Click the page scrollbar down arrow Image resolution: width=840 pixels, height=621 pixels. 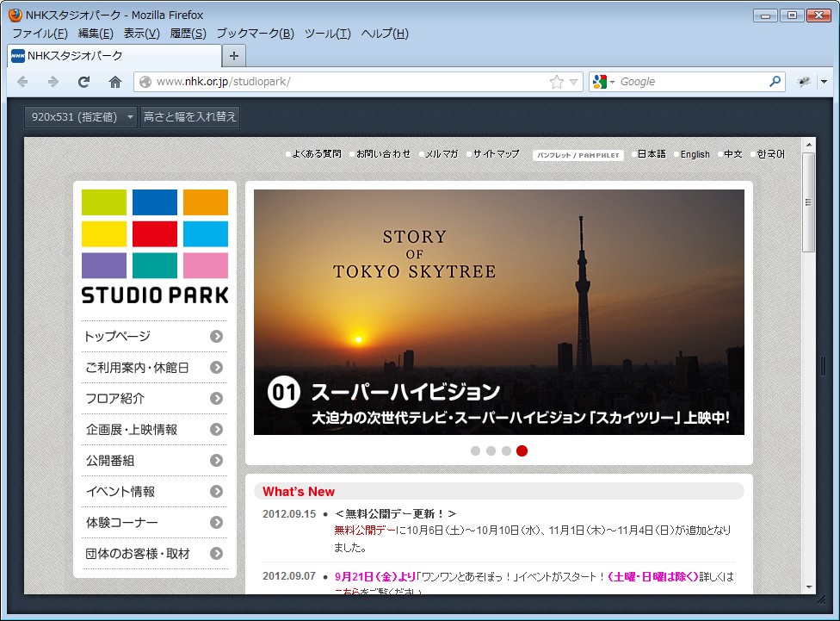809,587
